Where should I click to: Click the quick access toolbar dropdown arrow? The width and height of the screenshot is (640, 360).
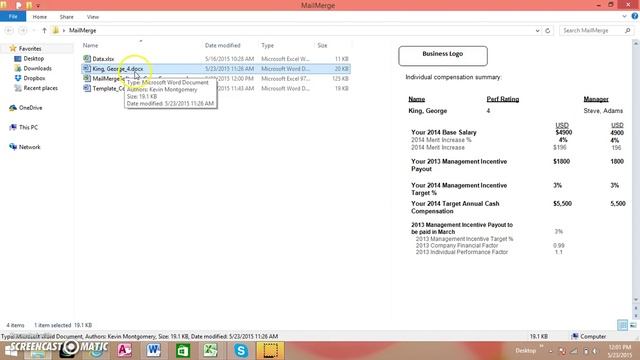click(x=38, y=5)
